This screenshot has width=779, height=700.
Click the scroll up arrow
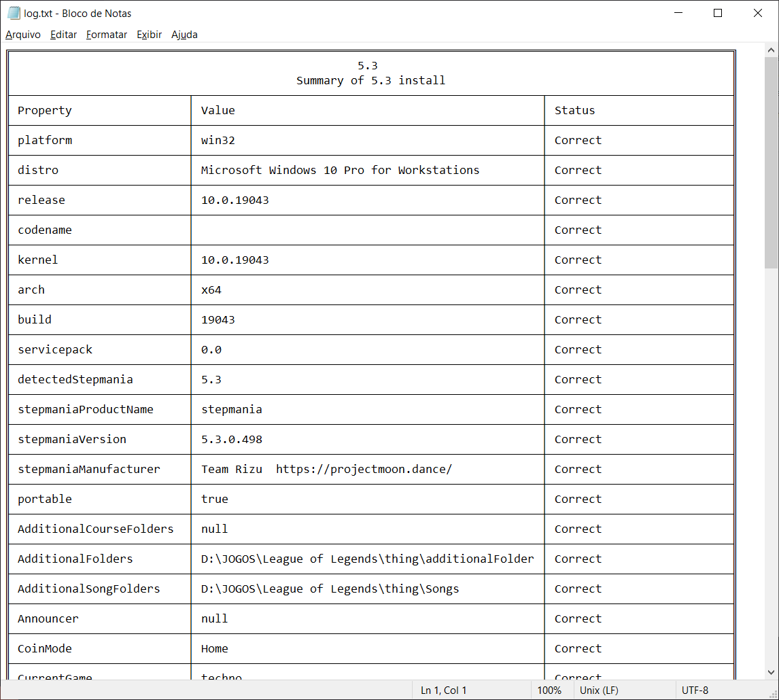[771, 50]
